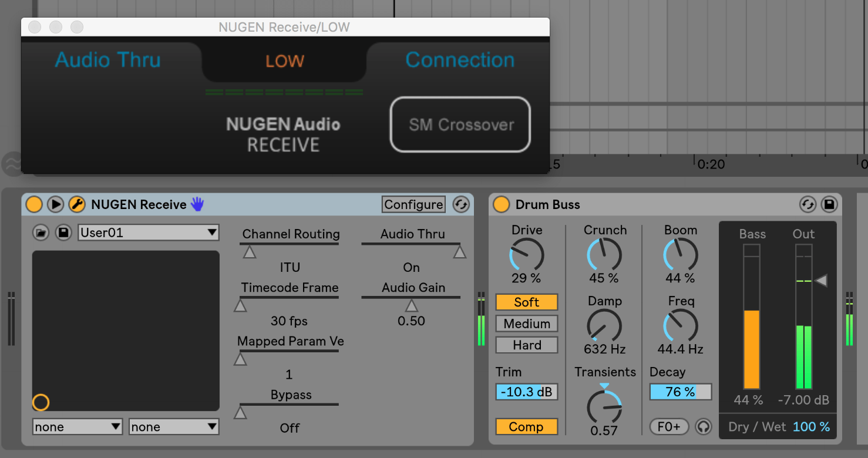Click the save preset disk icon in NUGEN Receive
Viewport: 868px width, 458px height.
click(x=63, y=233)
